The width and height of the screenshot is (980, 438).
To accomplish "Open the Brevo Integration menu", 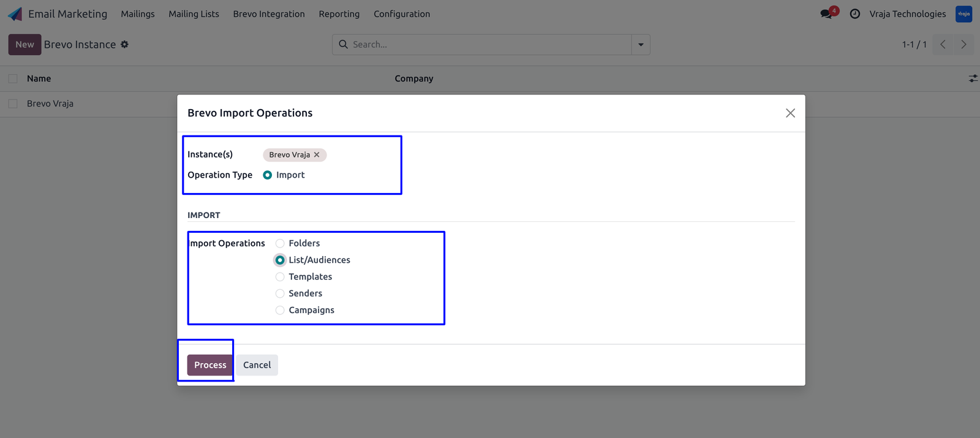I will (x=269, y=13).
